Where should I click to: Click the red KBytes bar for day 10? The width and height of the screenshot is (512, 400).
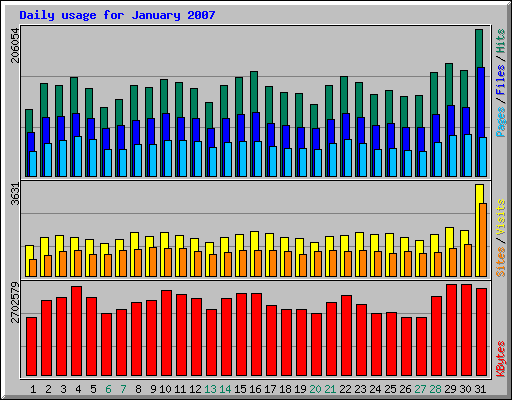(x=166, y=333)
